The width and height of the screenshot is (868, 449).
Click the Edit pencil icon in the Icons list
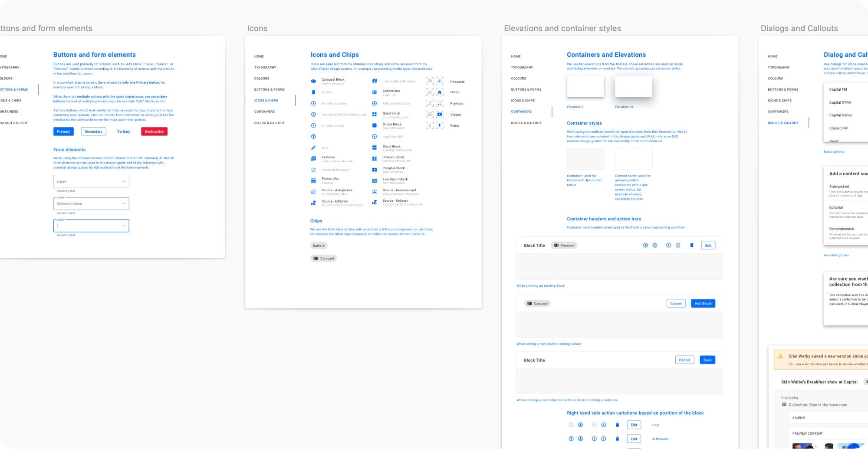[313, 147]
